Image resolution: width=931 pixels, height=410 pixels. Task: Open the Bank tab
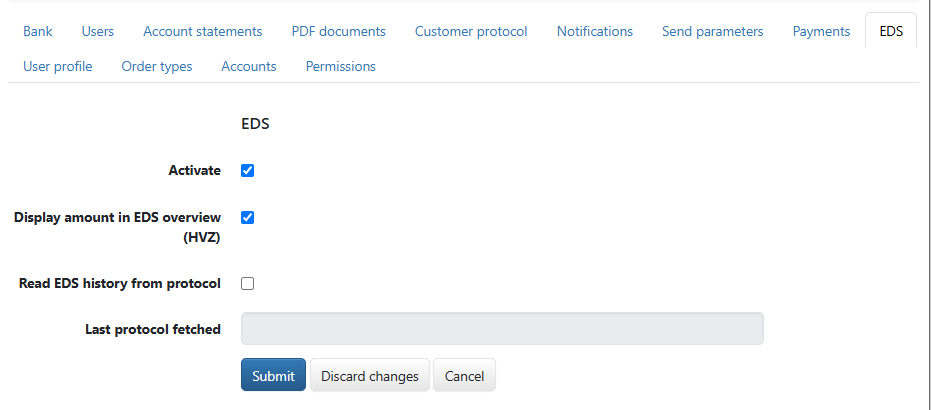point(38,31)
